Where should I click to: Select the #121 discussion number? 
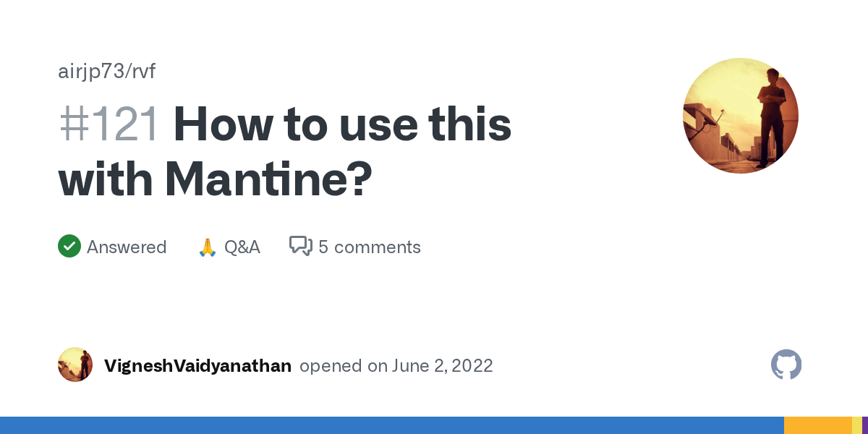click(109, 124)
